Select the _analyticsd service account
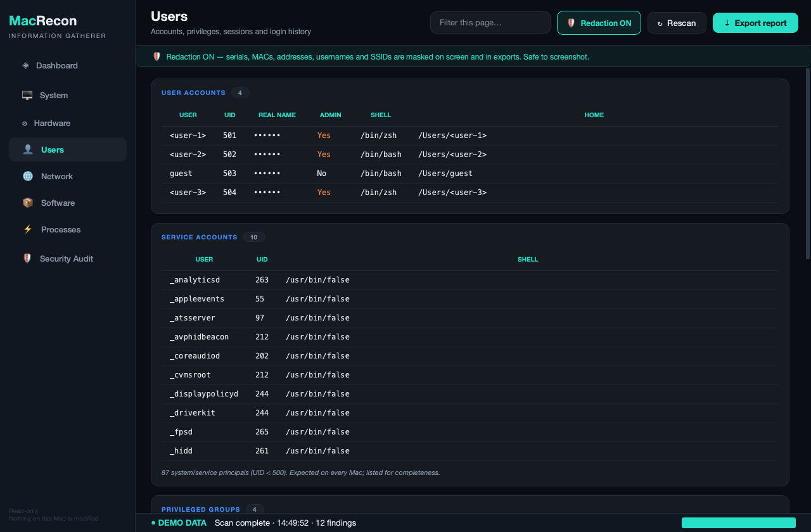The height and width of the screenshot is (532, 811). (195, 280)
